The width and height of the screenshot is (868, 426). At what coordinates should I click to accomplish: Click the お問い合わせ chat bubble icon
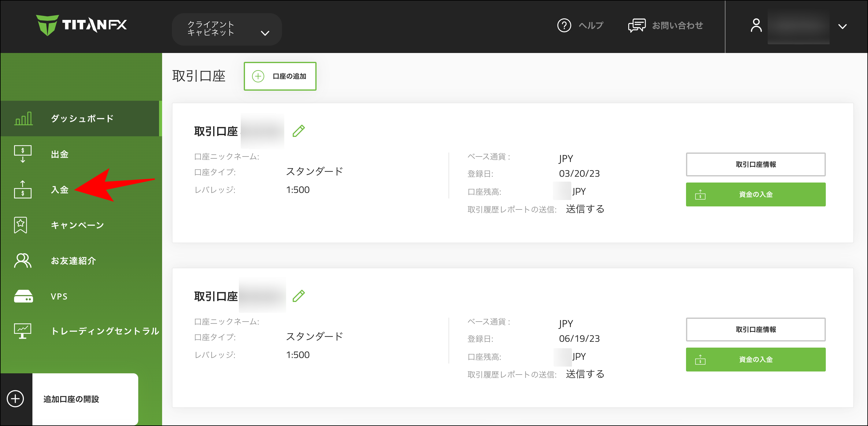pyautogui.click(x=637, y=25)
